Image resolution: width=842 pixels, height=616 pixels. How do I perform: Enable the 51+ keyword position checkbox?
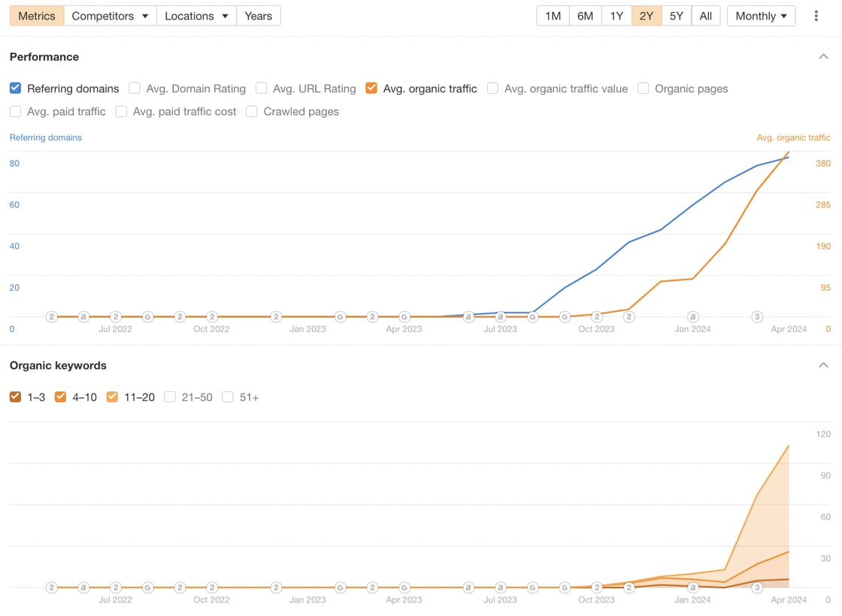[x=228, y=397]
